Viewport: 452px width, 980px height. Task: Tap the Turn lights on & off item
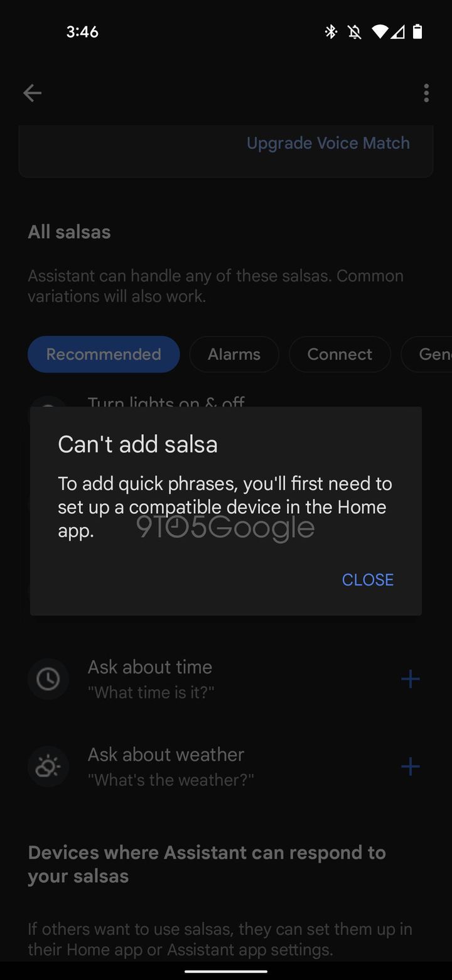[166, 401]
